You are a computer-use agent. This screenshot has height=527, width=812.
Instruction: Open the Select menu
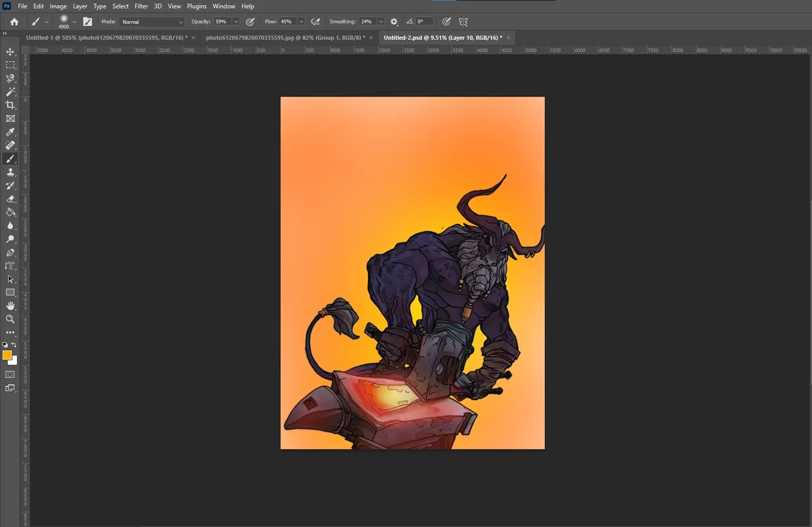(x=121, y=6)
